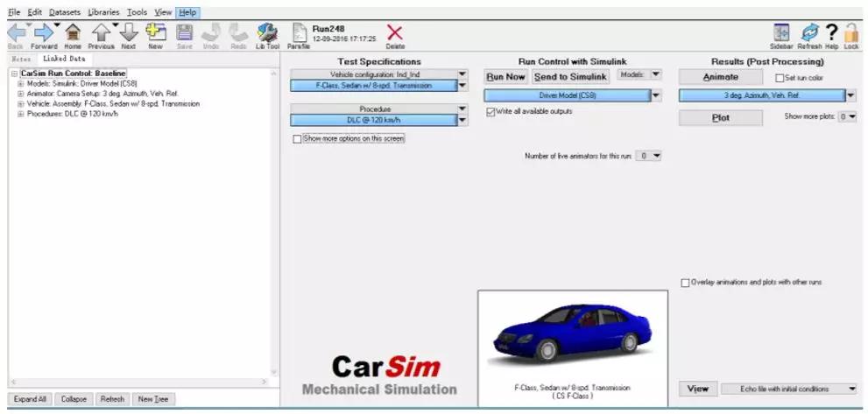Click the View button

coord(698,389)
